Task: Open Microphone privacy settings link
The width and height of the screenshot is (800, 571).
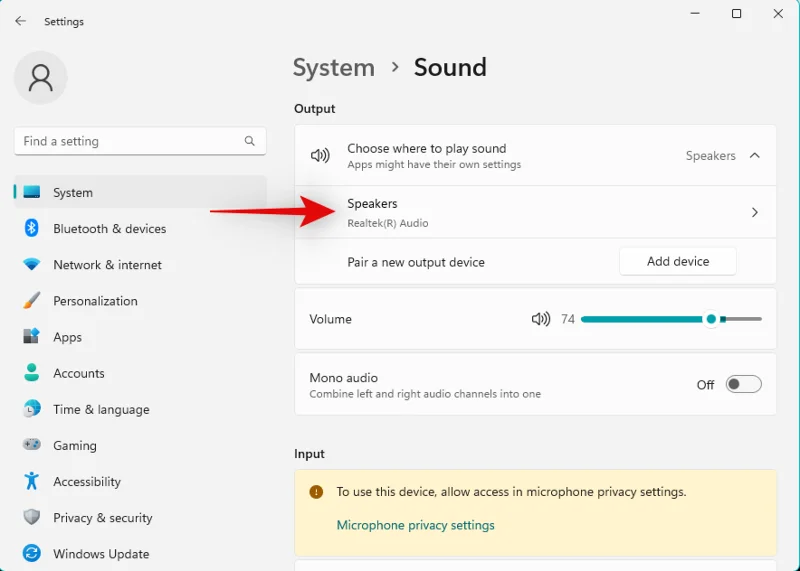Action: pos(415,525)
